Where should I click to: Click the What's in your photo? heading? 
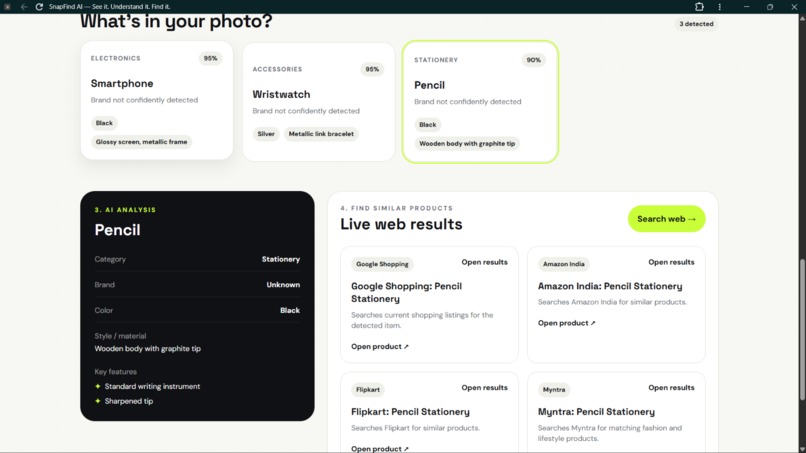pyautogui.click(x=176, y=22)
